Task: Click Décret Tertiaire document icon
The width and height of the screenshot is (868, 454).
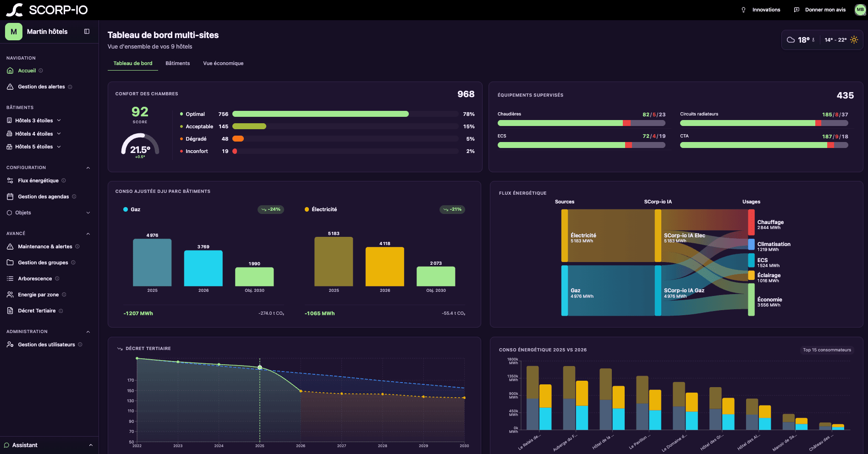Action: click(x=10, y=311)
